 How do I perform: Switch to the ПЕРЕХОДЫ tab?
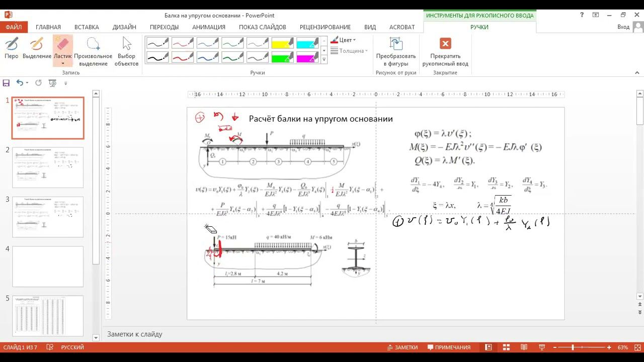(164, 27)
